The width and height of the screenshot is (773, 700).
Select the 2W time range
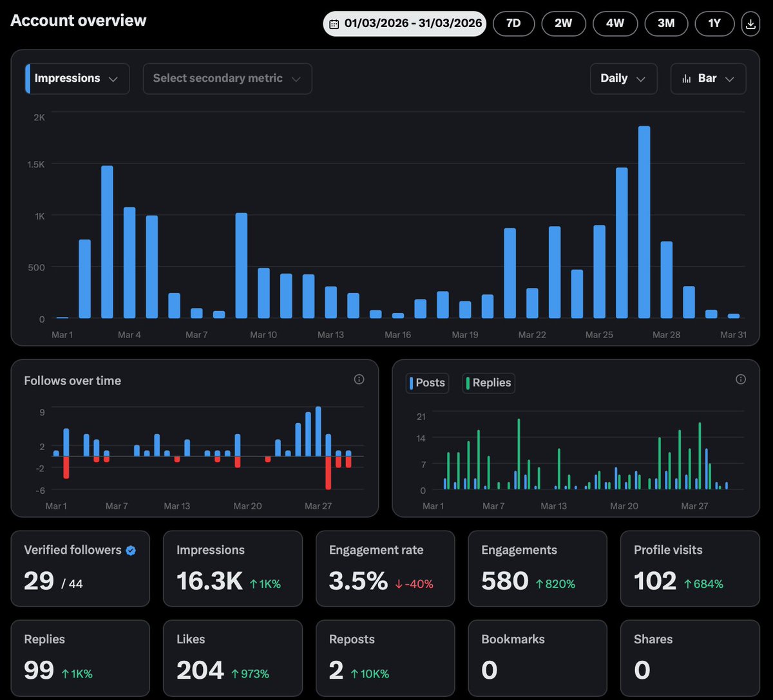[564, 24]
